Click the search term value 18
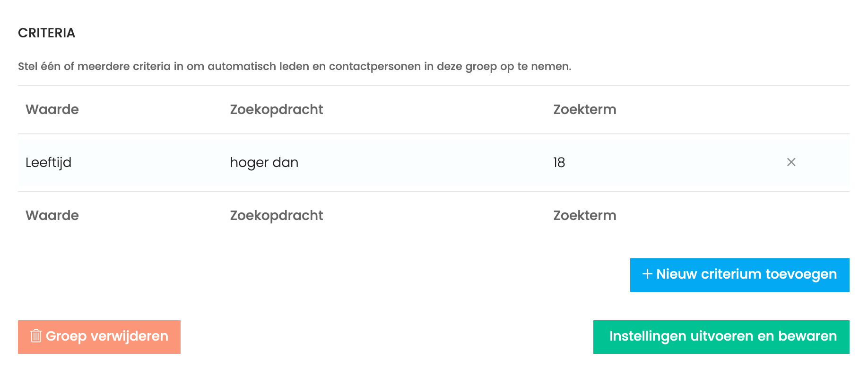868x369 pixels. [559, 163]
